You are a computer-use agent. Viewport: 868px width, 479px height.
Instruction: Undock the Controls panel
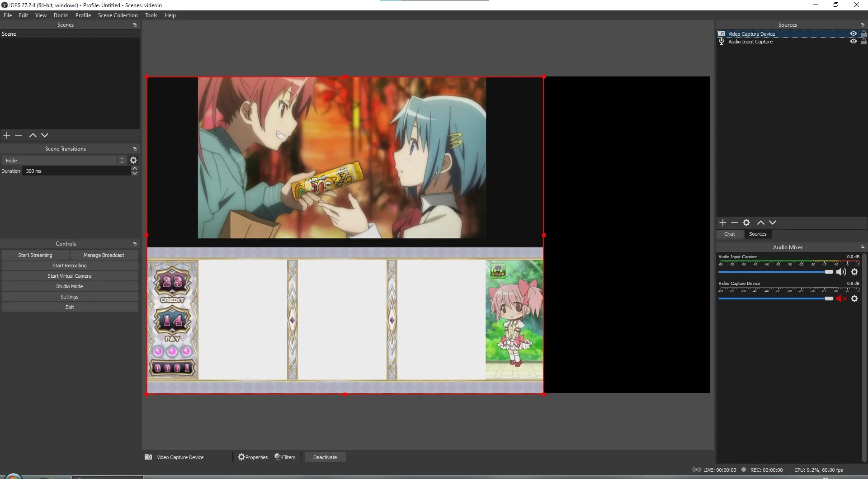coord(135,244)
